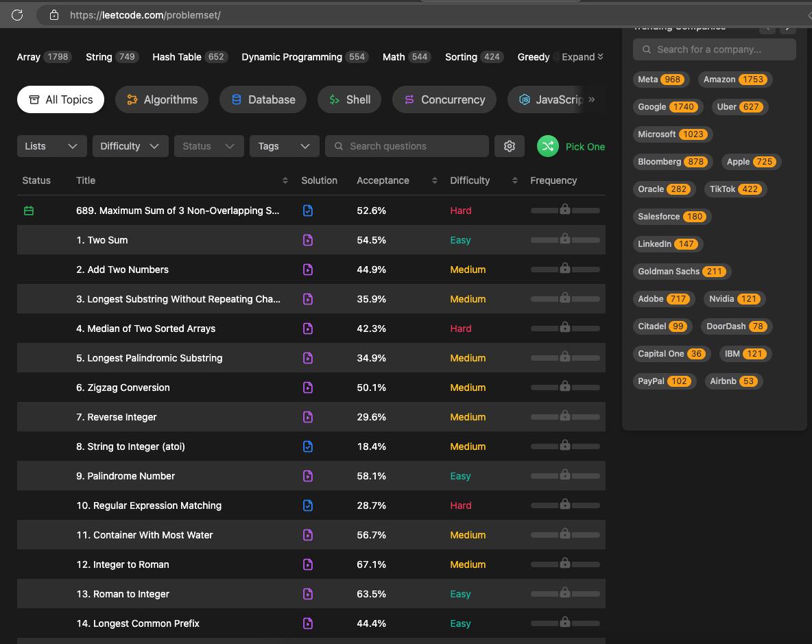Switch to the Database tab
The height and width of the screenshot is (644, 812).
263,99
